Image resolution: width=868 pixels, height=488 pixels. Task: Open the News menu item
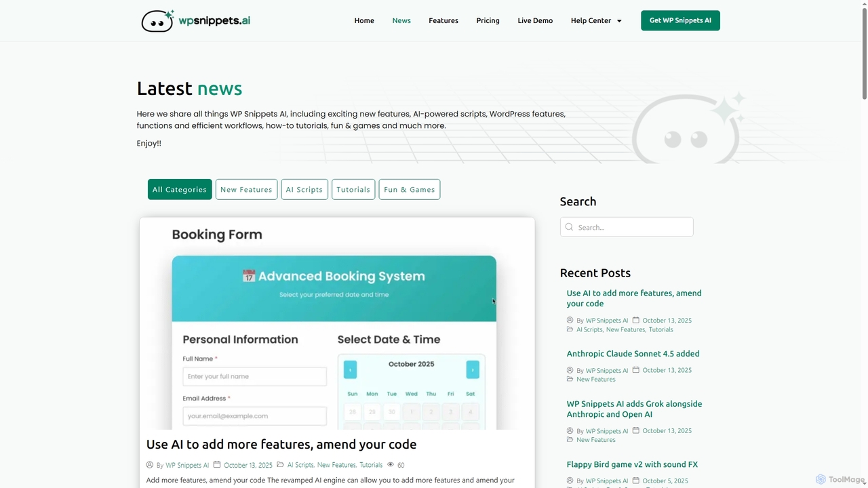(401, 20)
